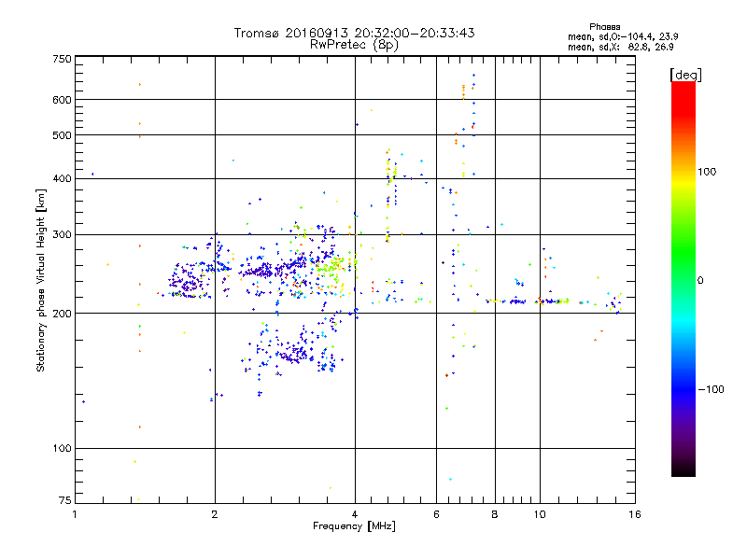Viewport: 747px width, 560px height.
Task: Click the 'RwPretec (8p)' subtitle
Action: tap(354, 45)
